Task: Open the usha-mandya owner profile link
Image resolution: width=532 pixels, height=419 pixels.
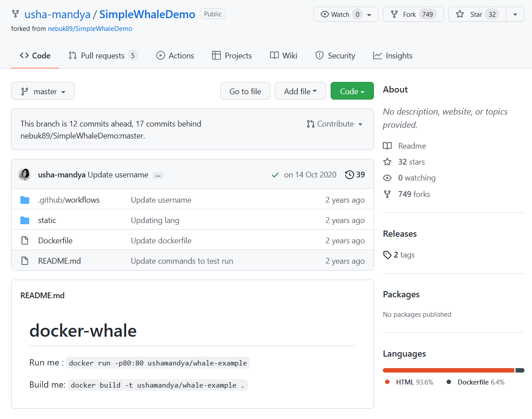Action: 57,14
